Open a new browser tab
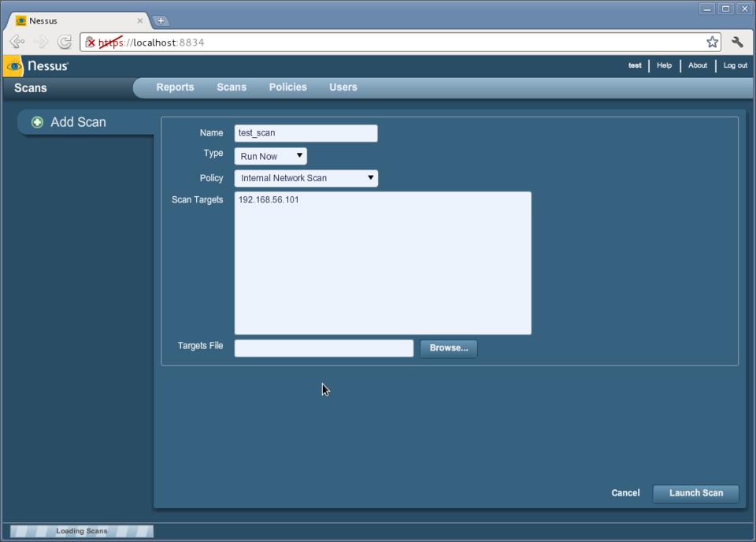The width and height of the screenshot is (756, 542). click(161, 20)
